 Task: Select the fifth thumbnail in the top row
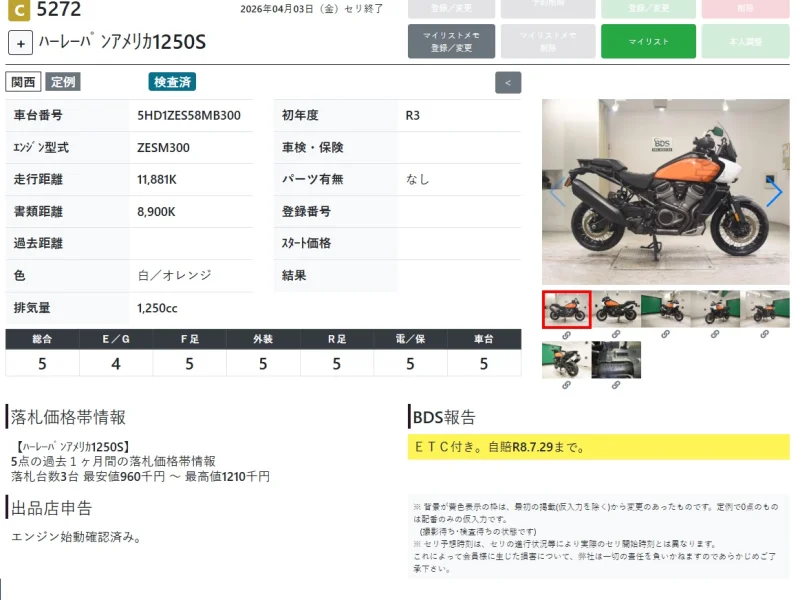pos(764,309)
